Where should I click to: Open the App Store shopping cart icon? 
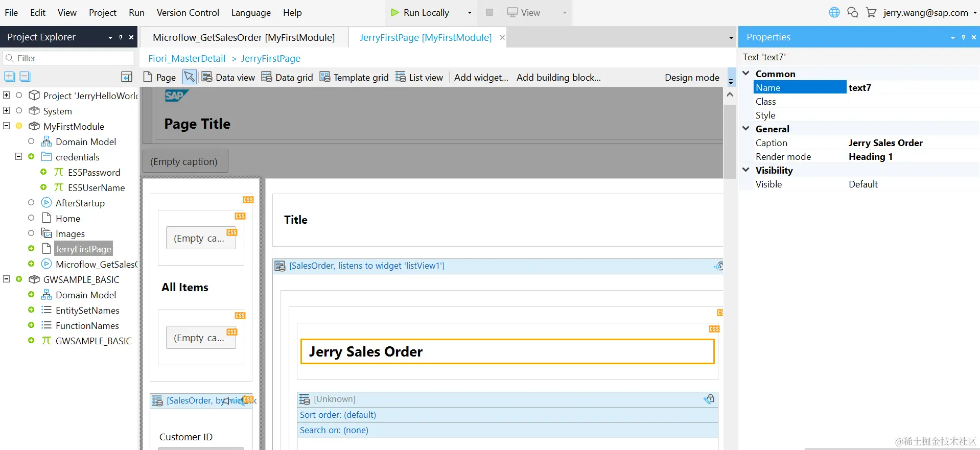[871, 12]
